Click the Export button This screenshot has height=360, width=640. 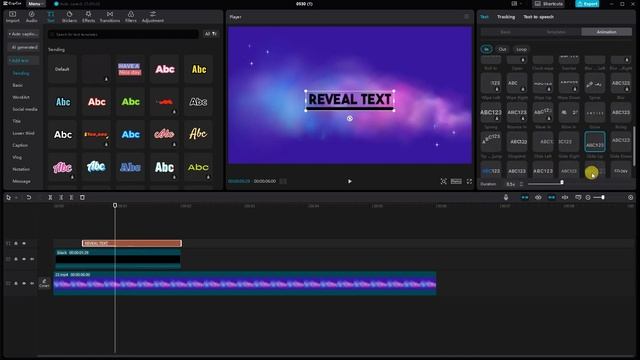587,4
